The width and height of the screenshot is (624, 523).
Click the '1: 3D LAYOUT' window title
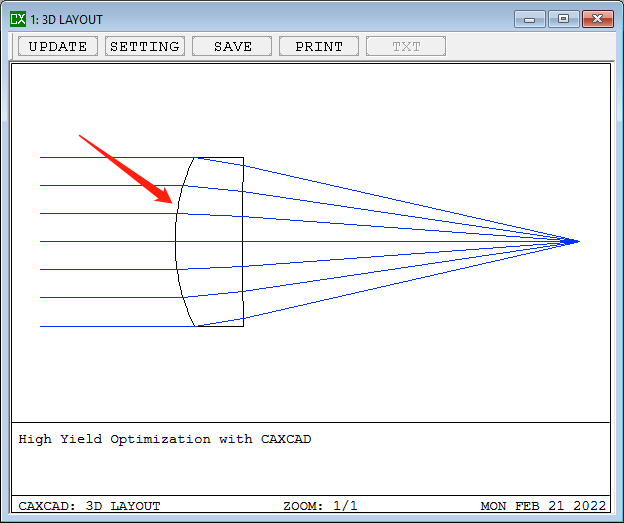tap(66, 20)
